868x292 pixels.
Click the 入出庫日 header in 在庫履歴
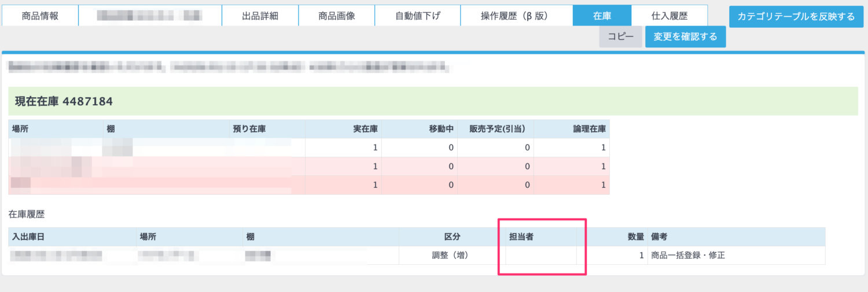click(28, 237)
